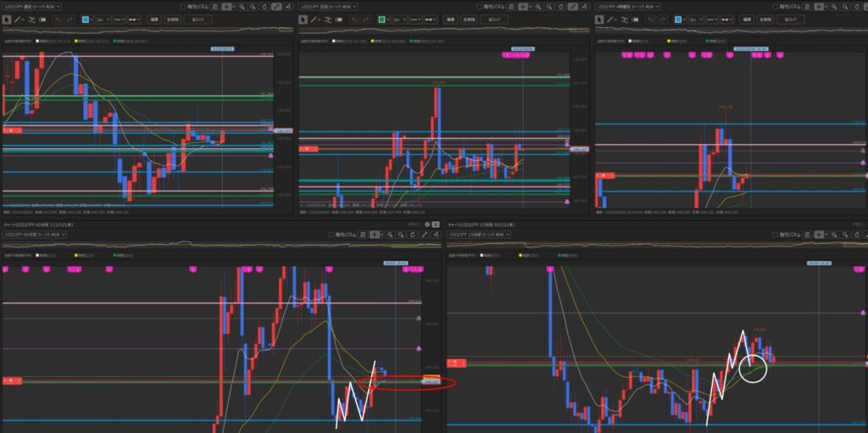Open the USD/JPY 週足 symbol dropdown
The height and width of the screenshot is (433, 868).
[32, 7]
